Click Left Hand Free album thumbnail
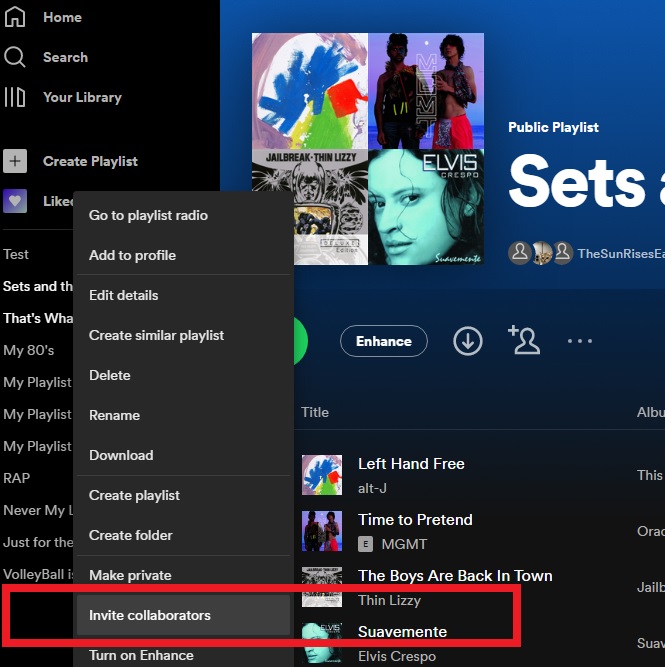Screen dimensions: 665x667 pos(322,475)
